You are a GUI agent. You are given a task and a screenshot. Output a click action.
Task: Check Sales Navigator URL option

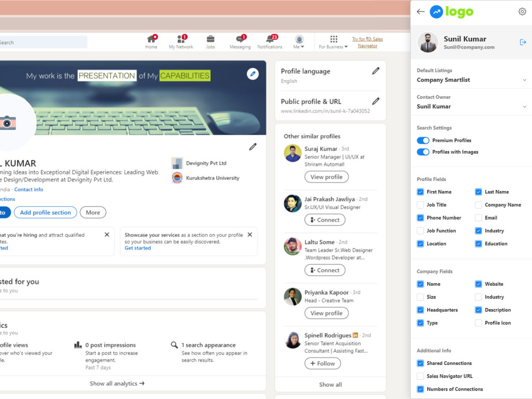coord(420,376)
